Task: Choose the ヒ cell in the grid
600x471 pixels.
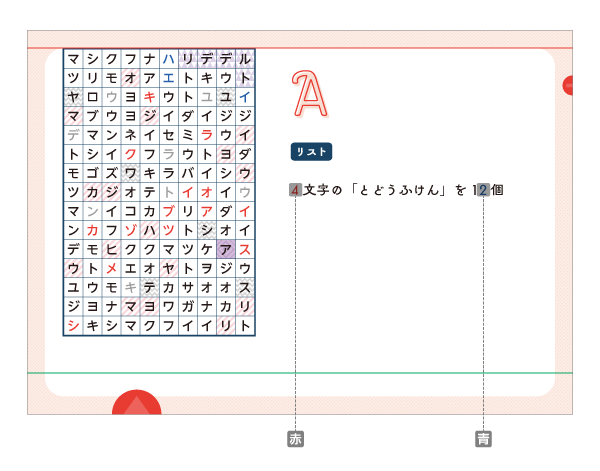Action: (111, 249)
